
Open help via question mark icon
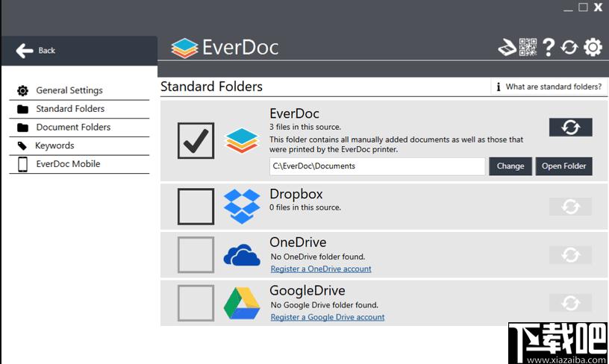point(549,47)
